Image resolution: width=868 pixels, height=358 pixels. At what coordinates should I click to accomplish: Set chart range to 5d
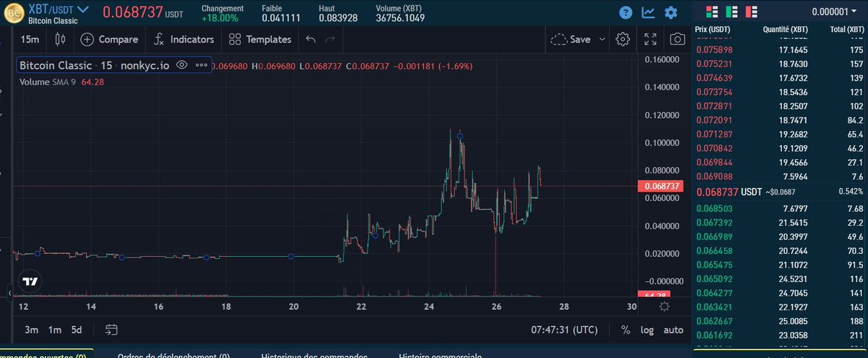click(x=76, y=330)
